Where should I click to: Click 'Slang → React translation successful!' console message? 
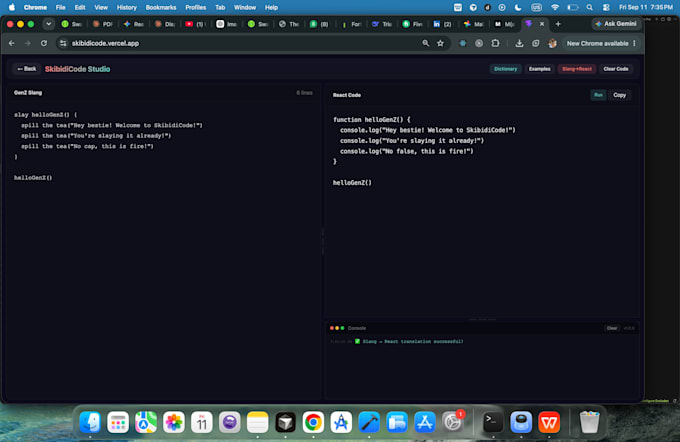pos(413,341)
